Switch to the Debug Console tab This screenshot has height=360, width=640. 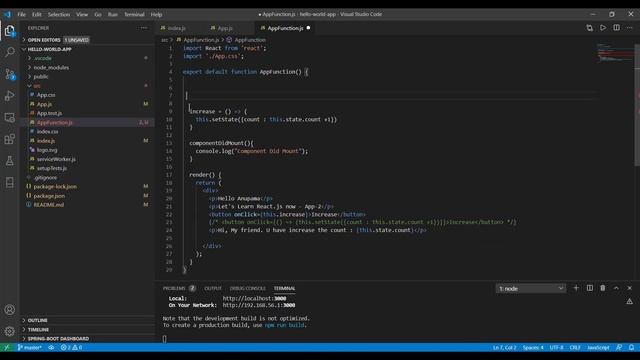247,288
